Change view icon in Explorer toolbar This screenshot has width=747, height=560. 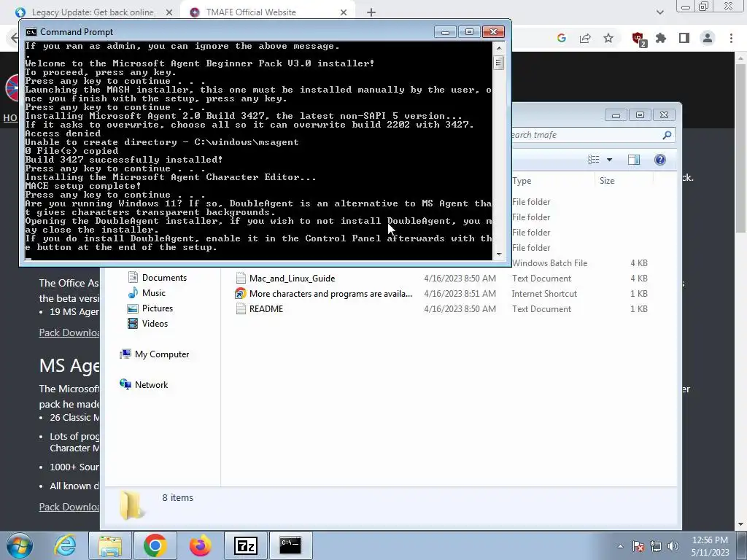point(594,160)
